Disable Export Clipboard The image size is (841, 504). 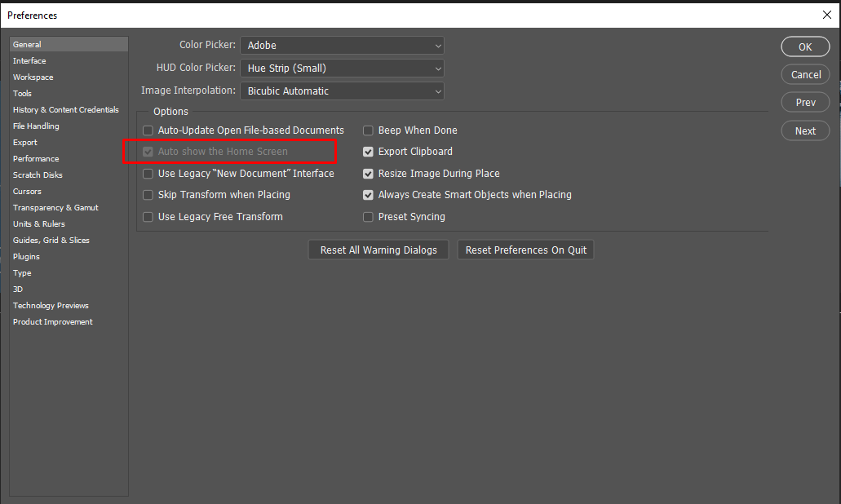[x=368, y=152]
